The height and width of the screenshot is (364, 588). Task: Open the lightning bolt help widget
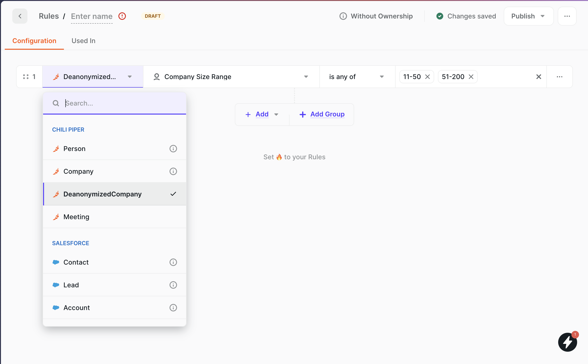(x=567, y=342)
